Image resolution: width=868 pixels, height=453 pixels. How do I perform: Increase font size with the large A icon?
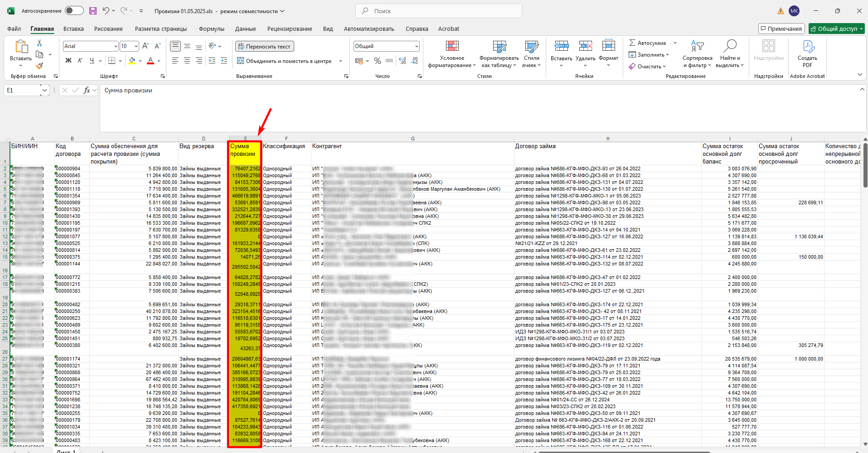coord(145,46)
